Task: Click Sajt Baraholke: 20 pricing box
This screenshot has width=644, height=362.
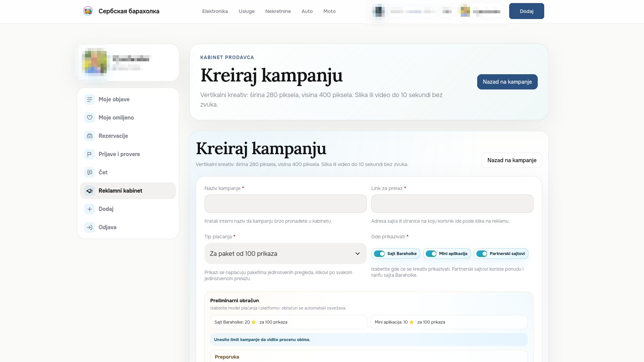Action: tap(289, 322)
